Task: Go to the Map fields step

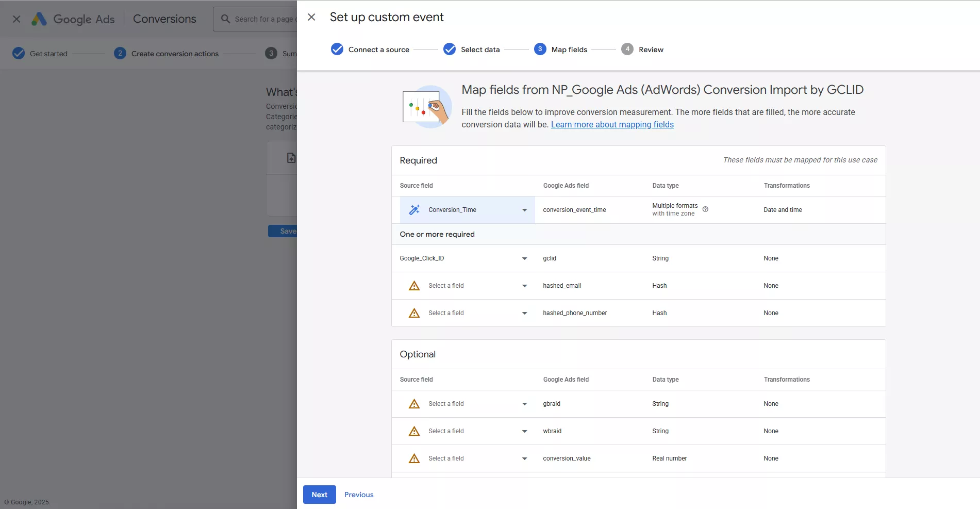Action: 540,49
